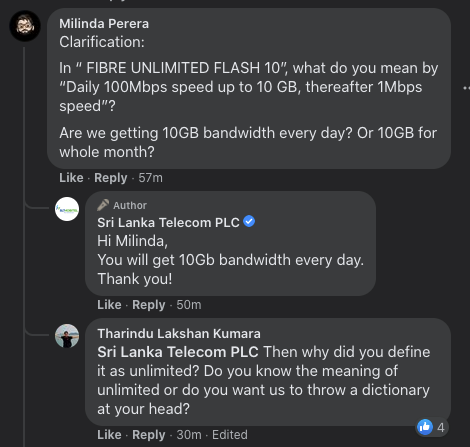Click the tagged Sri Lanka Telecom PLC mention
The height and width of the screenshot is (447, 470).
[x=178, y=352]
